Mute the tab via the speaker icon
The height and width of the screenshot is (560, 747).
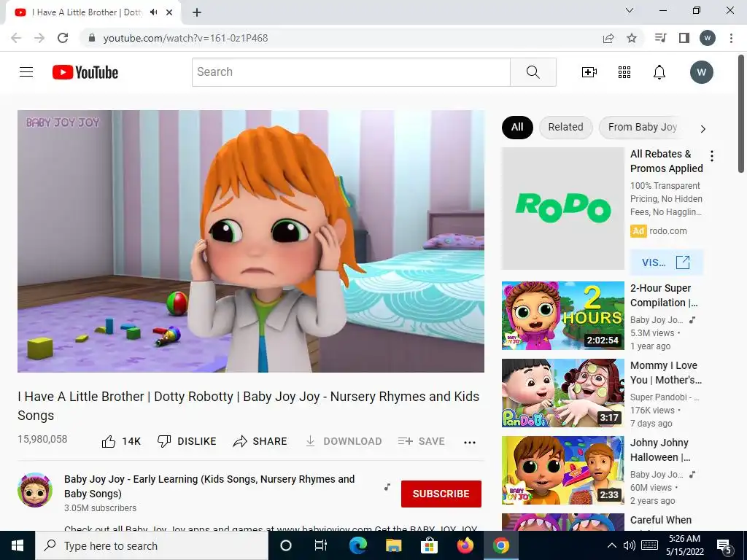click(153, 12)
